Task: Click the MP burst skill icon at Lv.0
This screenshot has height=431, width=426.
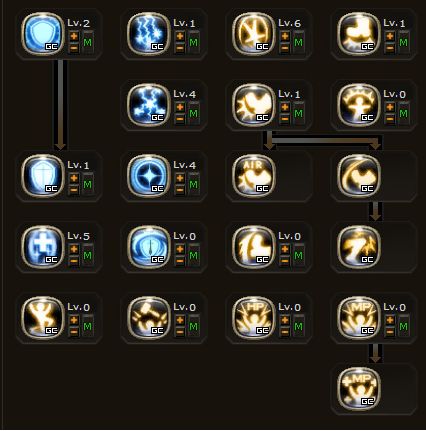Action: click(359, 317)
